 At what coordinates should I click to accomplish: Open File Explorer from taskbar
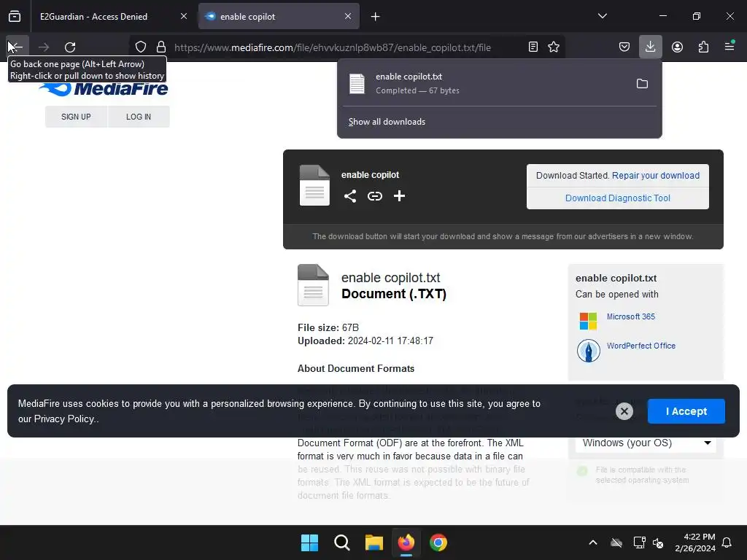pyautogui.click(x=374, y=542)
